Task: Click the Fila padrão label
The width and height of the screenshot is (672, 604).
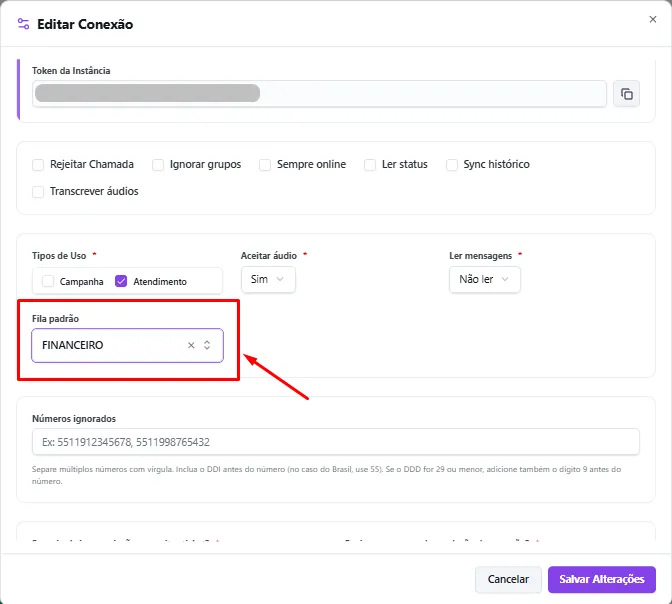Action: [55, 319]
